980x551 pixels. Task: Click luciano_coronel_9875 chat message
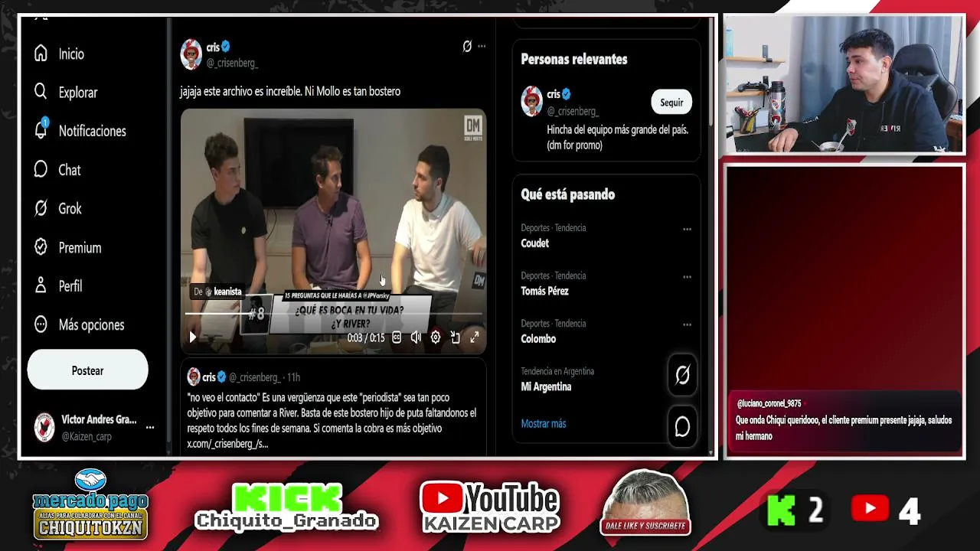click(x=844, y=422)
